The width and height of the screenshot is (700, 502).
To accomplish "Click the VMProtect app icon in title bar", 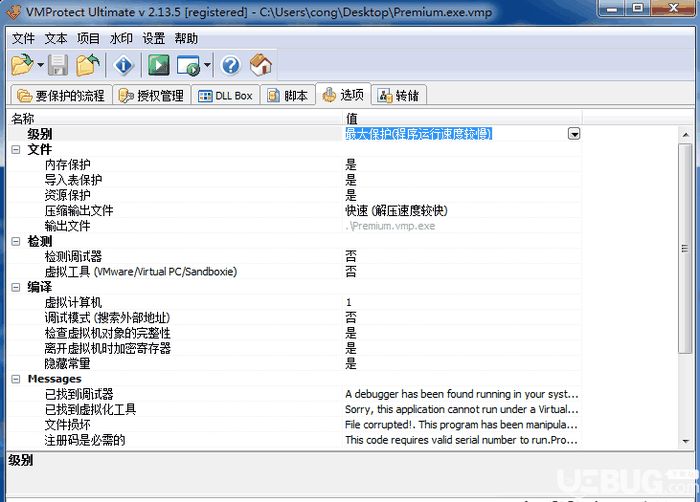I will (x=13, y=12).
